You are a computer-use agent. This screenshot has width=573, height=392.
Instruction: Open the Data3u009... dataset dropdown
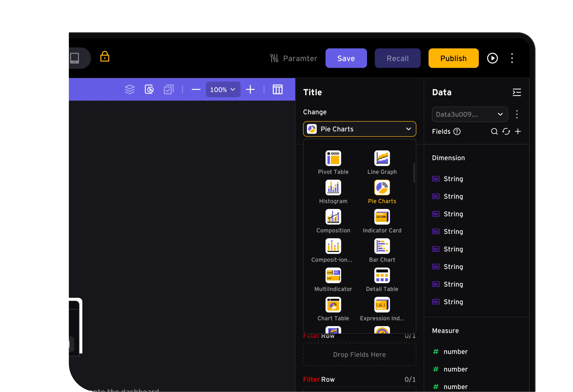(470, 114)
